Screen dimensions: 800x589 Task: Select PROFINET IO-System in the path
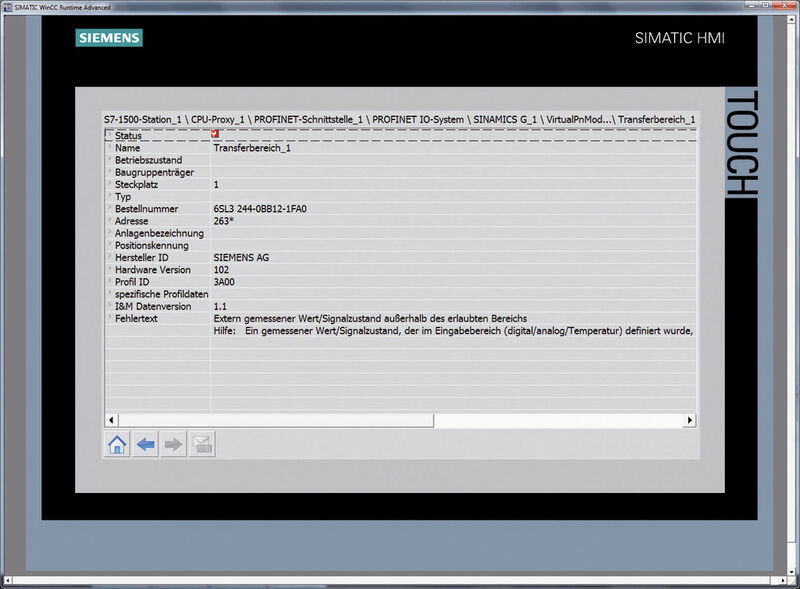pyautogui.click(x=418, y=119)
